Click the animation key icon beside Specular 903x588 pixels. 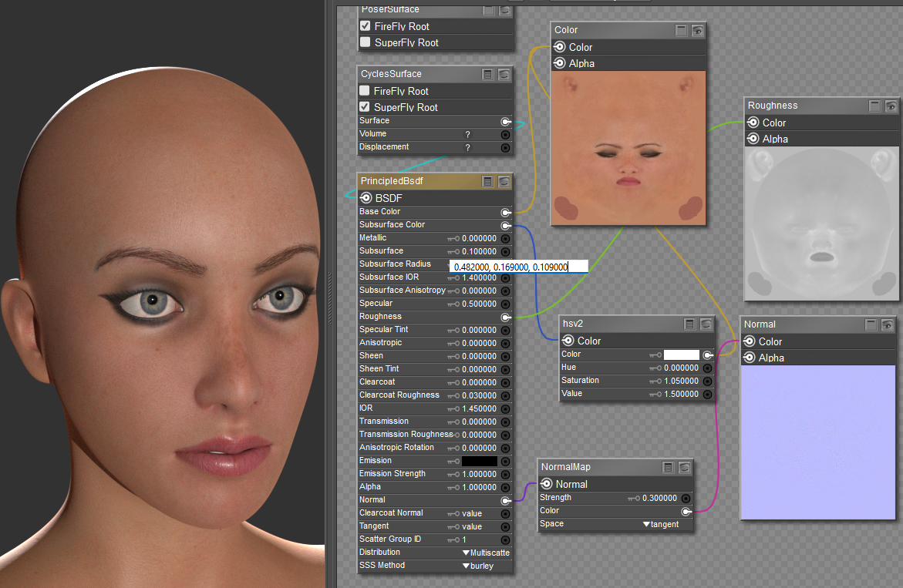453,304
